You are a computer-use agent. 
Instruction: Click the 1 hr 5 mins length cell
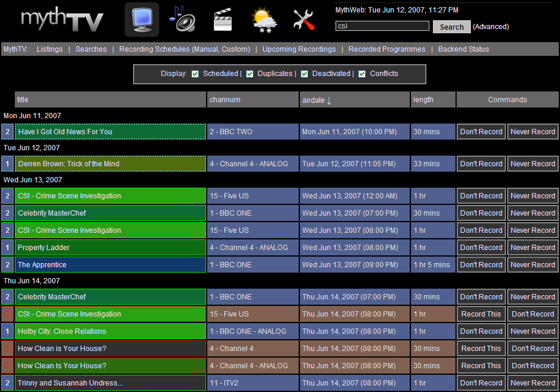tap(433, 265)
